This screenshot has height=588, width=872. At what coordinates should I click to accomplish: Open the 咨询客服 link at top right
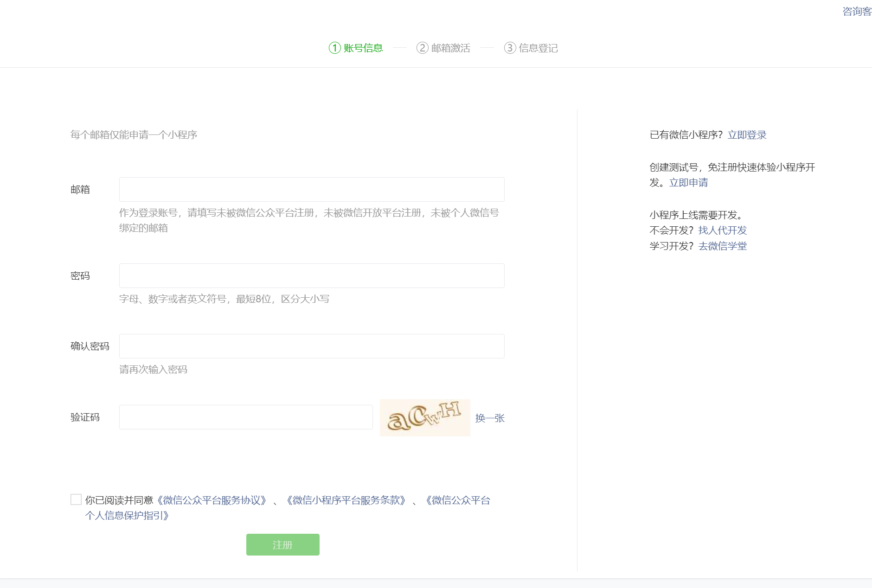(x=856, y=12)
